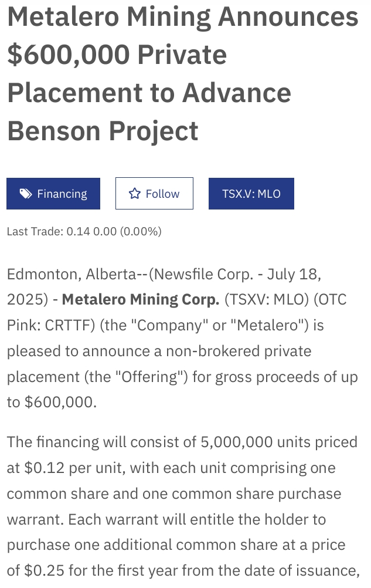Click 'to $600,000.' ending first paragraph

click(52, 403)
